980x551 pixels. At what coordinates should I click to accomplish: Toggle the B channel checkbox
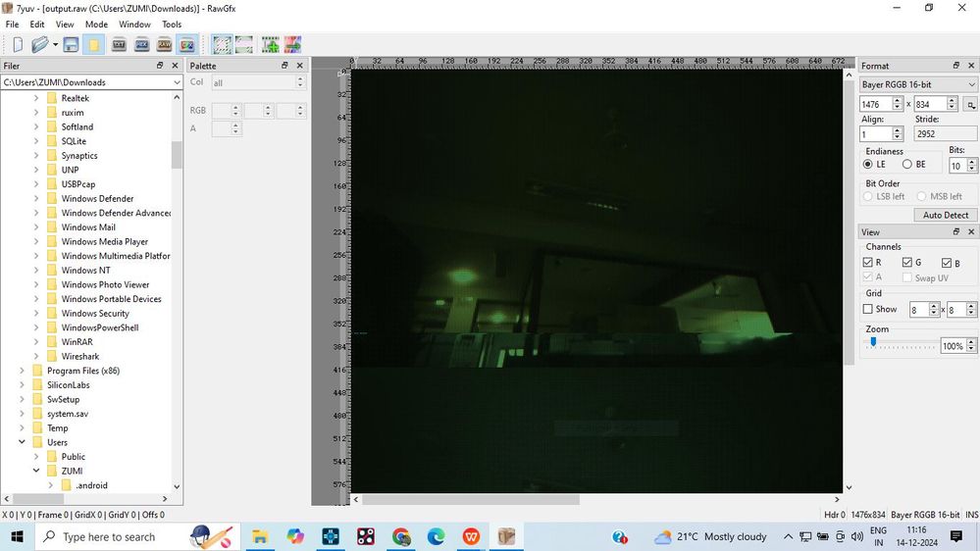click(x=947, y=263)
